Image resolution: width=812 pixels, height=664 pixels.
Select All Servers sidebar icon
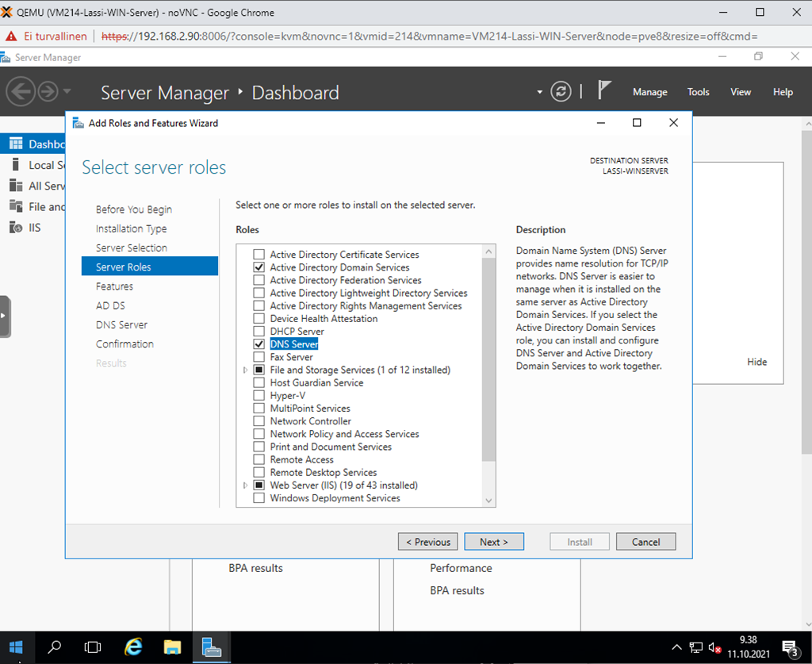[16, 186]
